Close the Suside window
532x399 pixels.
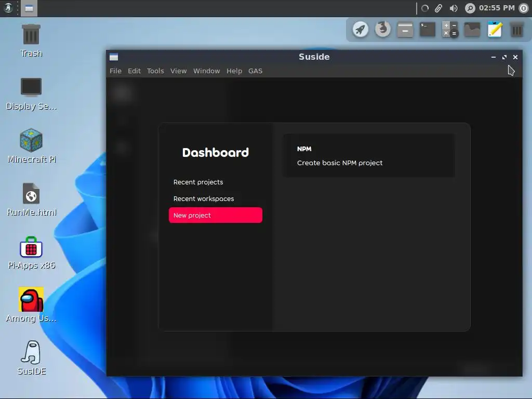pyautogui.click(x=515, y=57)
